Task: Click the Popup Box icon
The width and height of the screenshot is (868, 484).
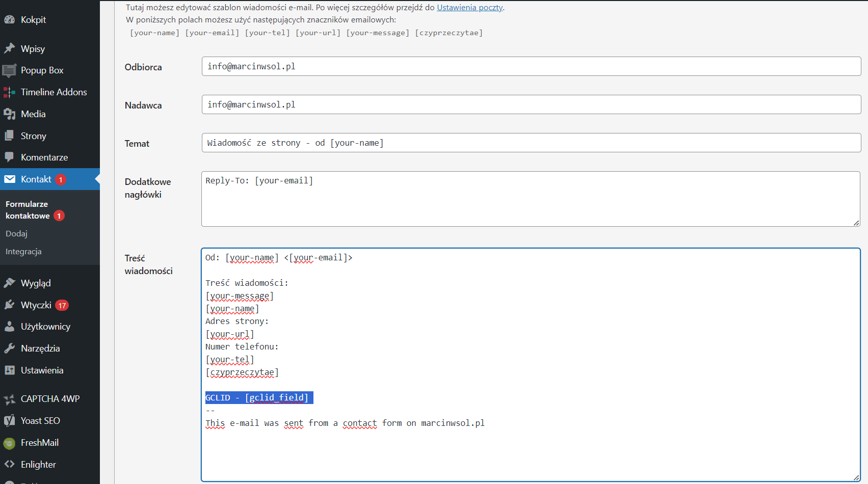Action: 10,70
